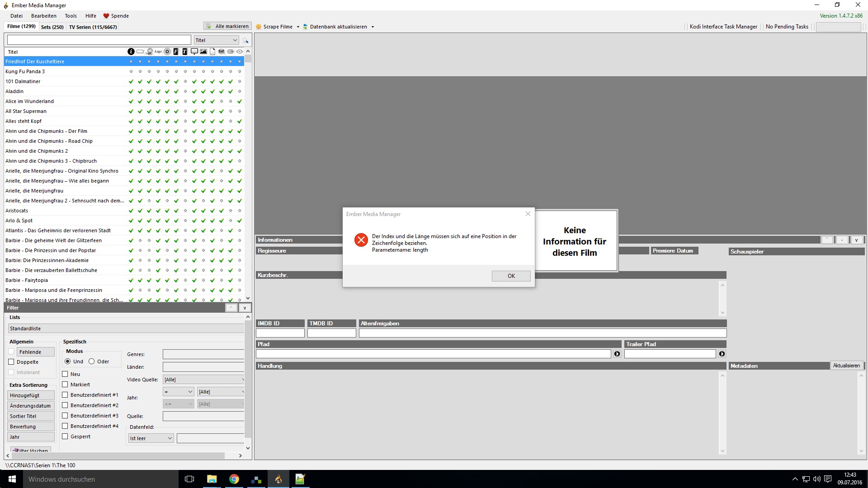Open the Tools menu

[x=71, y=16]
